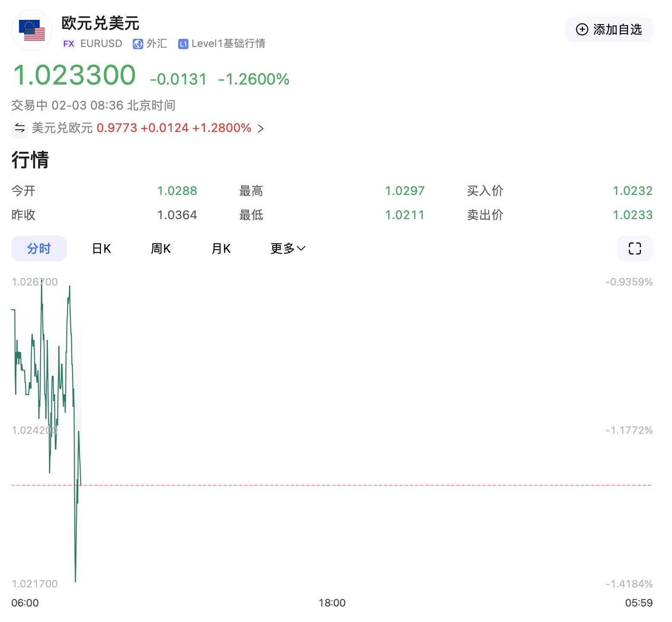Select the 月K tab
The height and width of the screenshot is (622, 672).
pyautogui.click(x=221, y=248)
